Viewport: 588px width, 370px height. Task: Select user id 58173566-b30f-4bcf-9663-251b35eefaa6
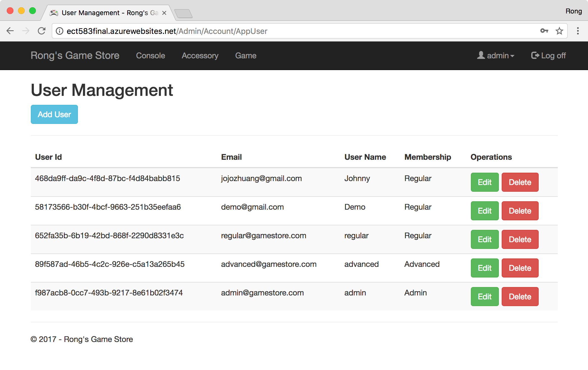point(108,207)
